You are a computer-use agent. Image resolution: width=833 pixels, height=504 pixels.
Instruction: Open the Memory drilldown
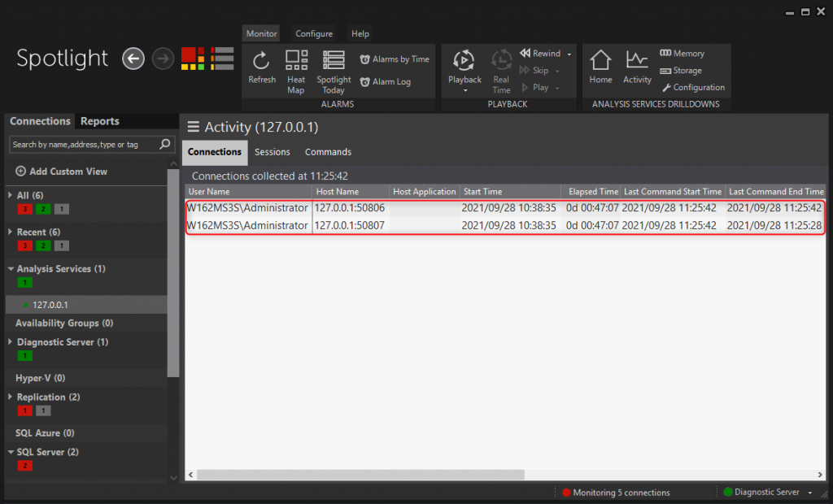[x=683, y=53]
